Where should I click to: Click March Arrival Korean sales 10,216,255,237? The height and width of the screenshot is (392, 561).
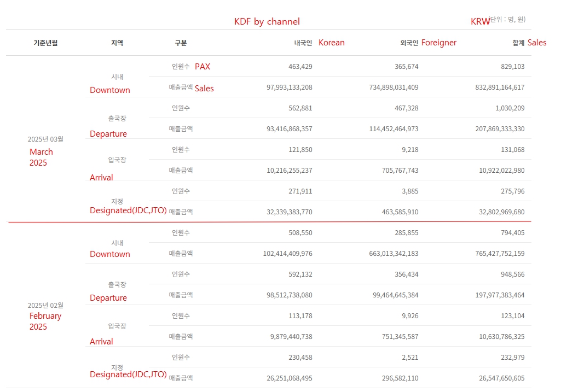pyautogui.click(x=290, y=171)
